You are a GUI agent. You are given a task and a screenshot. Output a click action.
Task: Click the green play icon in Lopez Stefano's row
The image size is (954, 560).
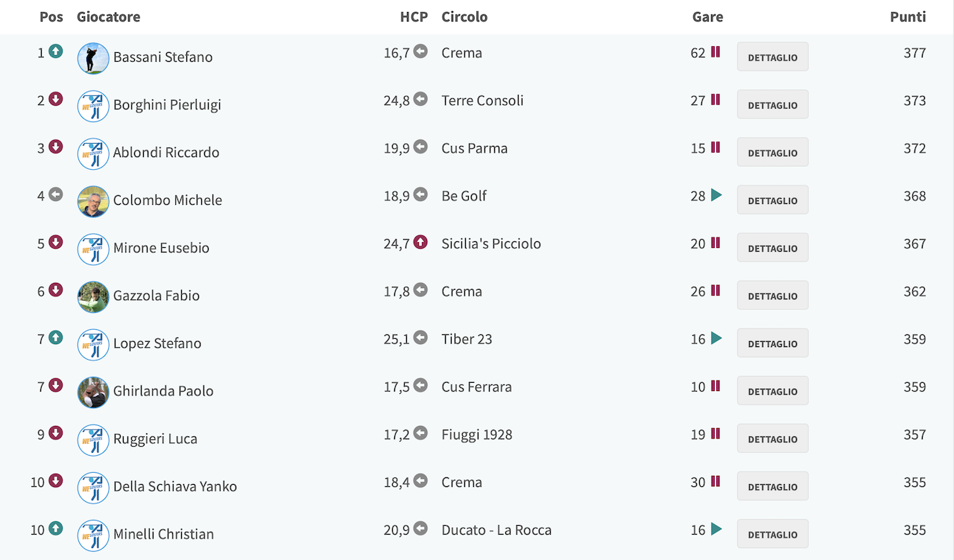tap(716, 338)
